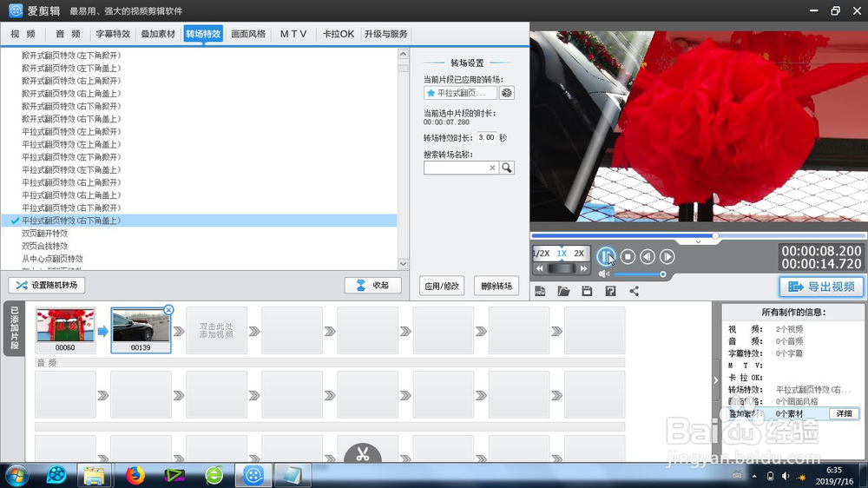This screenshot has height=488, width=868.
Task: Click the rewind double-arrow beside jog wheel
Action: click(x=540, y=268)
